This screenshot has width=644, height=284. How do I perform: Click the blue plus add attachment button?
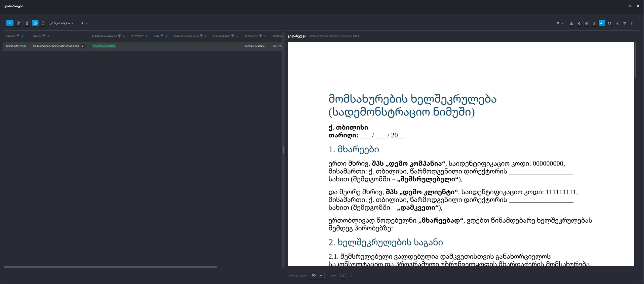pos(10,23)
